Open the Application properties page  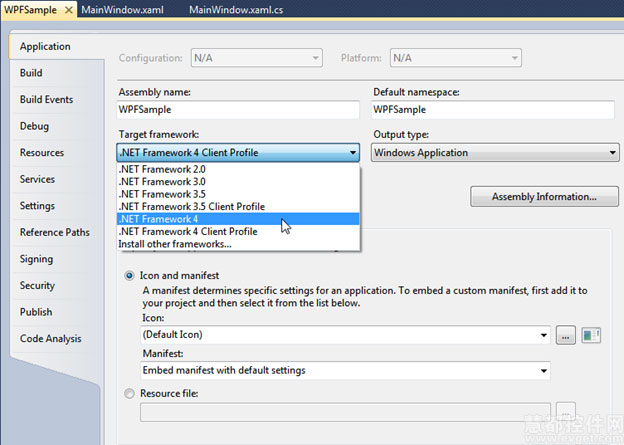[45, 47]
